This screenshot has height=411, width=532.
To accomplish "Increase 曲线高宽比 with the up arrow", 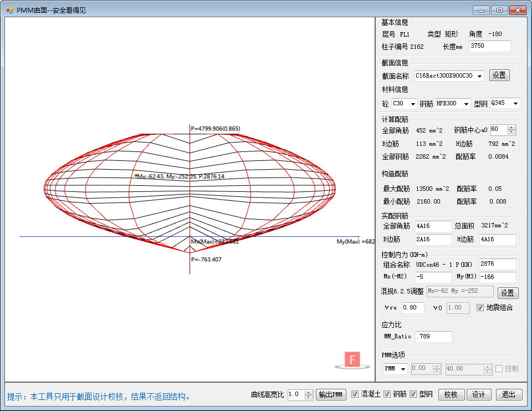I will tap(309, 392).
